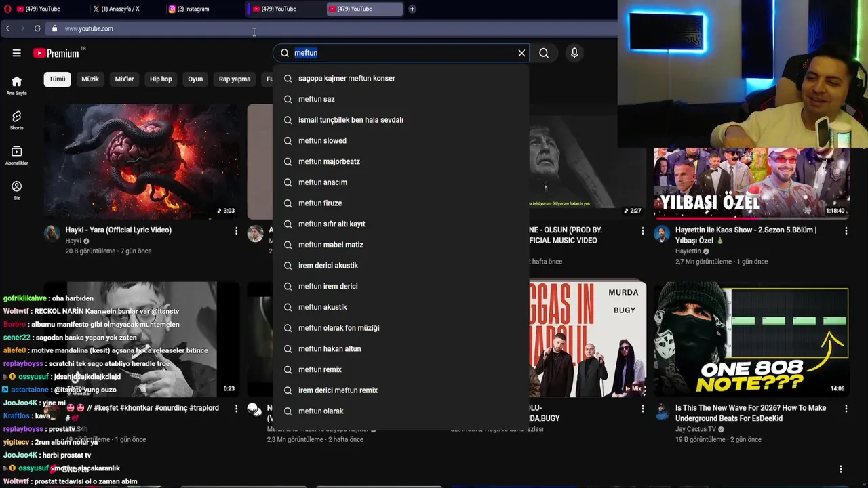Open Hayrettin ile Kaos Show title link
The image size is (868, 488).
[x=746, y=235]
